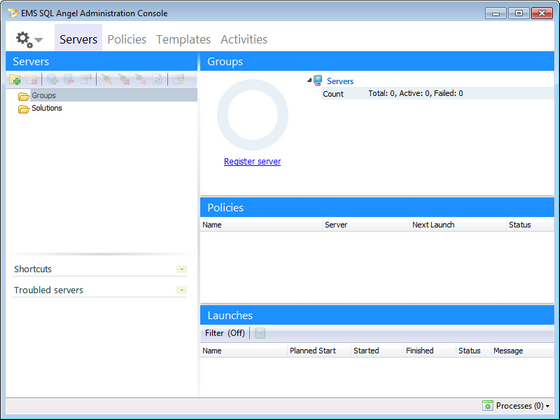Open the settings gear menu

click(x=29, y=39)
